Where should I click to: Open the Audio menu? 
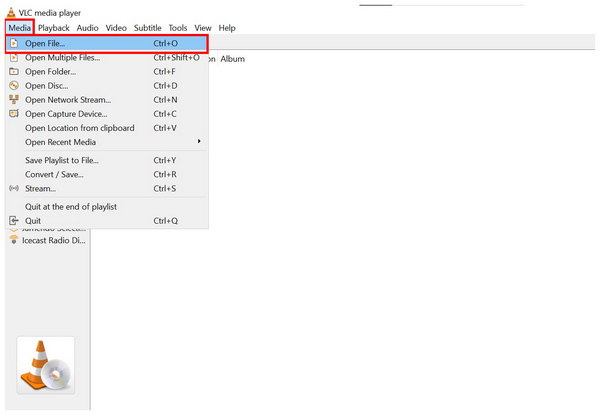tap(88, 28)
